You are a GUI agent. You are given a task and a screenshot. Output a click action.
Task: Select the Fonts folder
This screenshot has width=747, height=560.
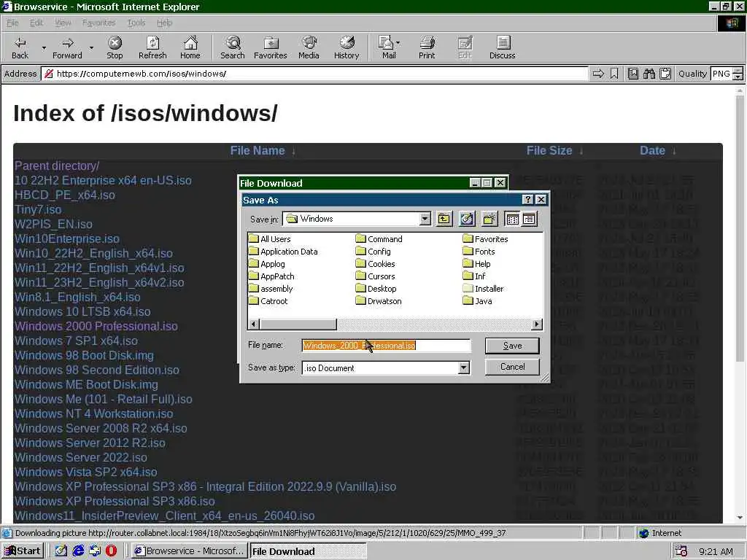point(479,252)
